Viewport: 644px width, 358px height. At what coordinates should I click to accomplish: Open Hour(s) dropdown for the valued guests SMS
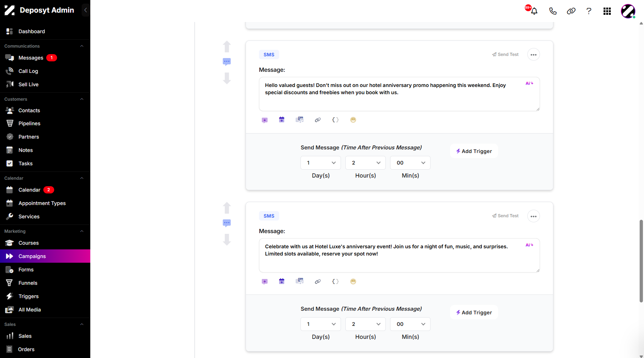click(x=366, y=163)
